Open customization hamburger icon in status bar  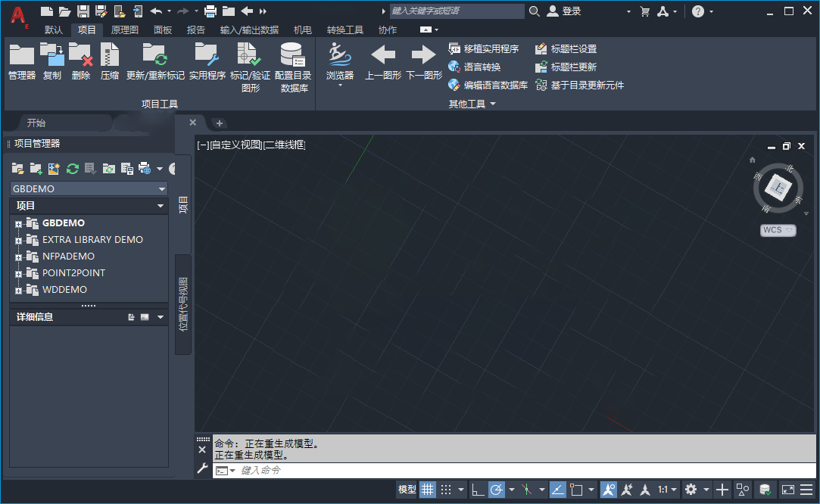(806, 490)
